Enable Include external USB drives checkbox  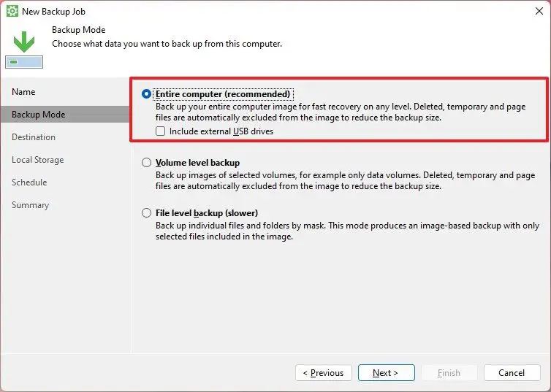(160, 131)
